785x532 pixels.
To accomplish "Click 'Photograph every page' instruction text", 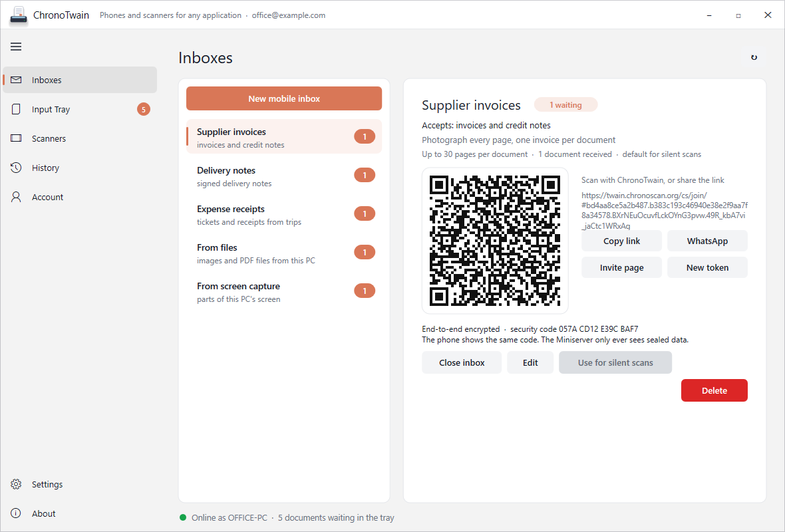I will (x=519, y=140).
